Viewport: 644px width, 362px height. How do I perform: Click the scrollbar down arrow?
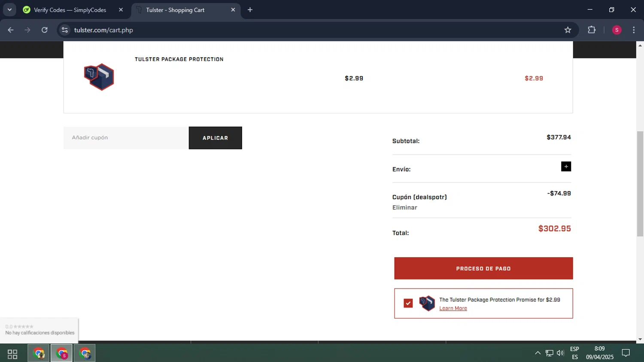pos(640,339)
